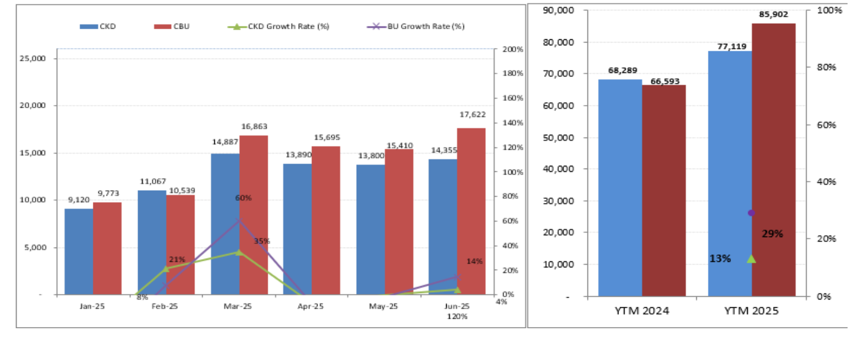Screen dimensions: 868x347
Task: Click the 'CKD' legend label
Action: [108, 27]
